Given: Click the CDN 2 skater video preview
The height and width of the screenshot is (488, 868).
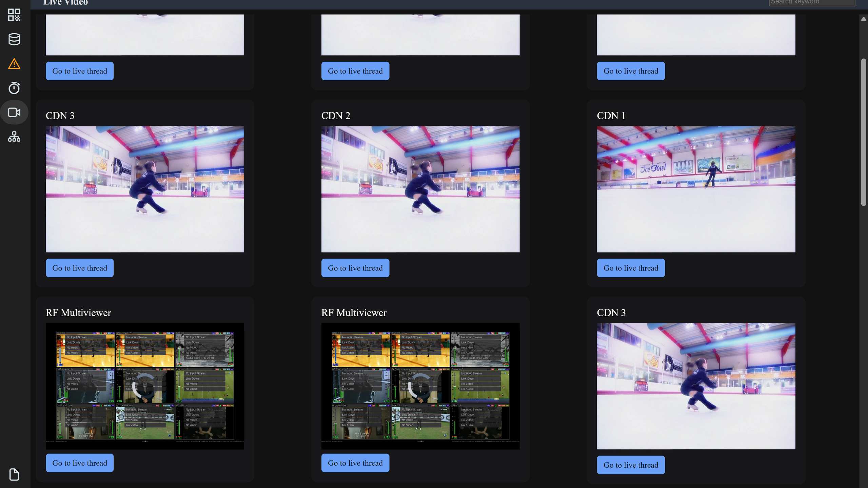Looking at the screenshot, I should [x=420, y=189].
